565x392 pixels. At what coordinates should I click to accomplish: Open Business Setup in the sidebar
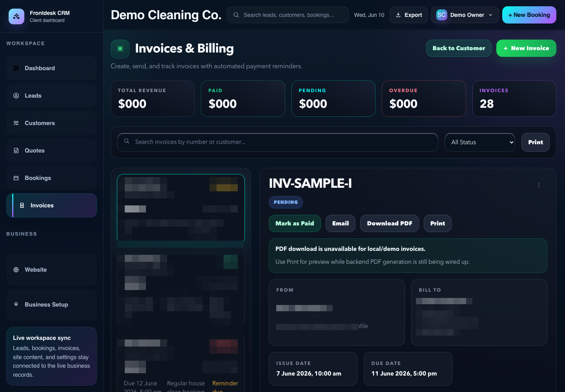(x=51, y=305)
